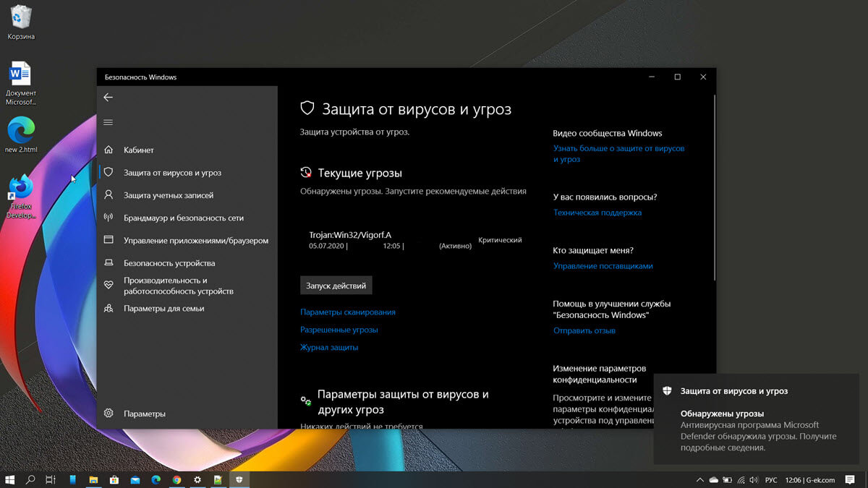The image size is (868, 488).
Task: Open Управление приложениями/браузером section
Action: pyautogui.click(x=186, y=240)
